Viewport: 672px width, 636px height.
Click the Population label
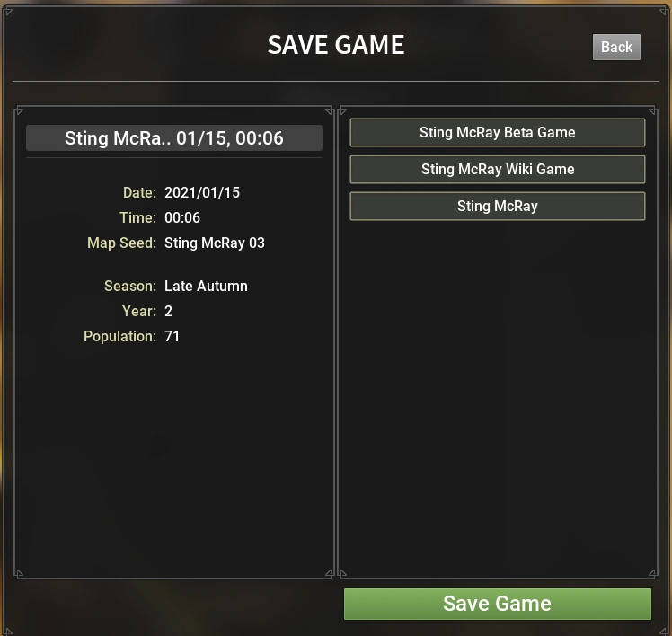[x=120, y=337]
